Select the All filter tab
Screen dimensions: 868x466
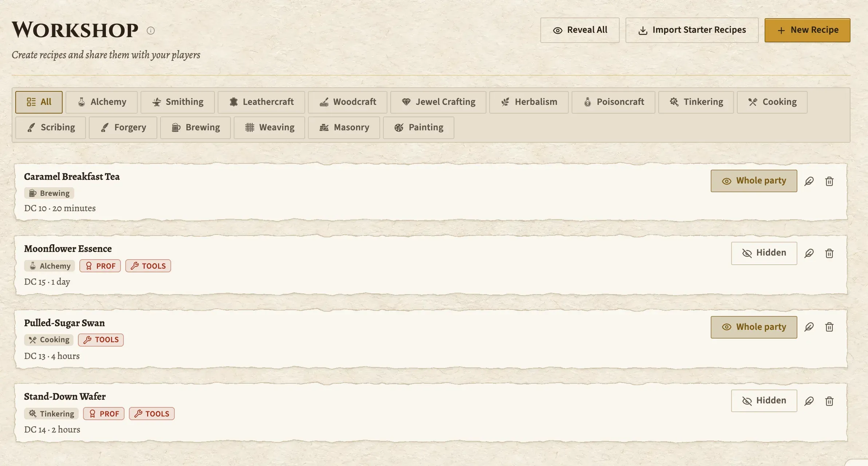click(39, 102)
